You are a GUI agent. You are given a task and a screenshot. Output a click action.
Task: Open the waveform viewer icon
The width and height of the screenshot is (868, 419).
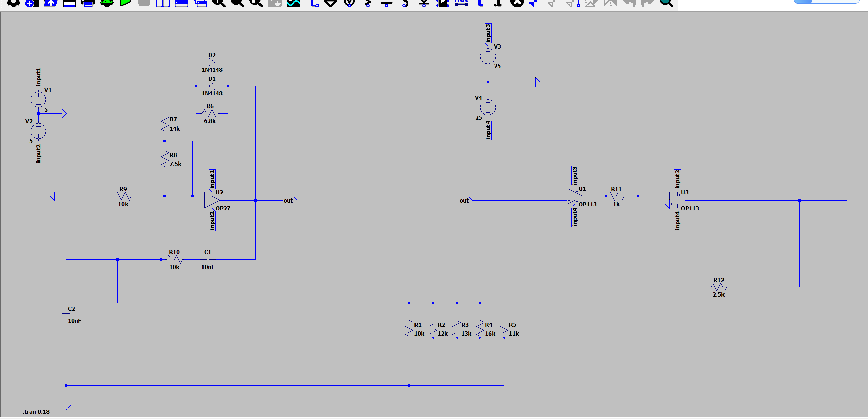tap(293, 3)
